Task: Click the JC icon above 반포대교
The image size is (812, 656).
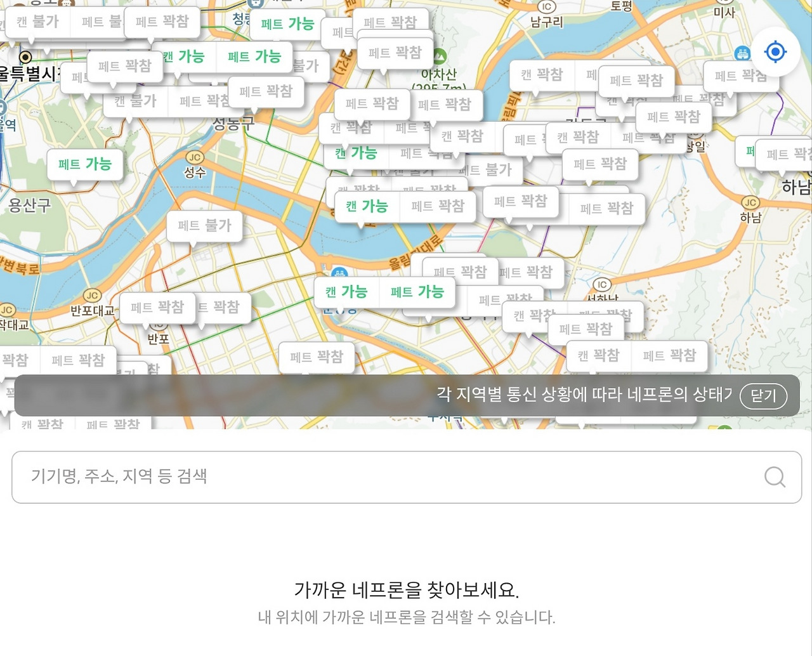Action: (x=92, y=295)
